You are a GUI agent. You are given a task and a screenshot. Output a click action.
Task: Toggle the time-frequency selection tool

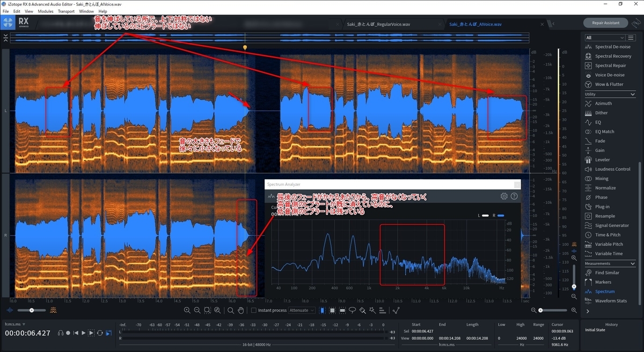(x=332, y=310)
